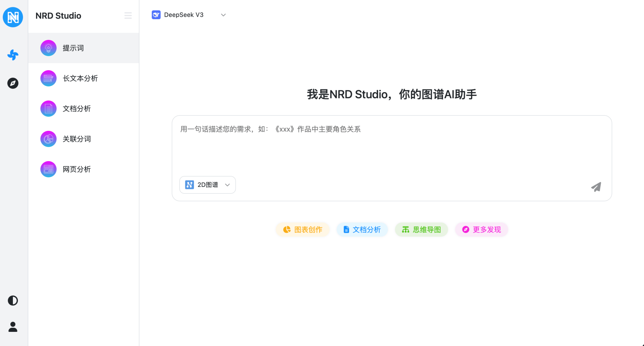Select 文档分析 sidebar menu item

pos(77,109)
